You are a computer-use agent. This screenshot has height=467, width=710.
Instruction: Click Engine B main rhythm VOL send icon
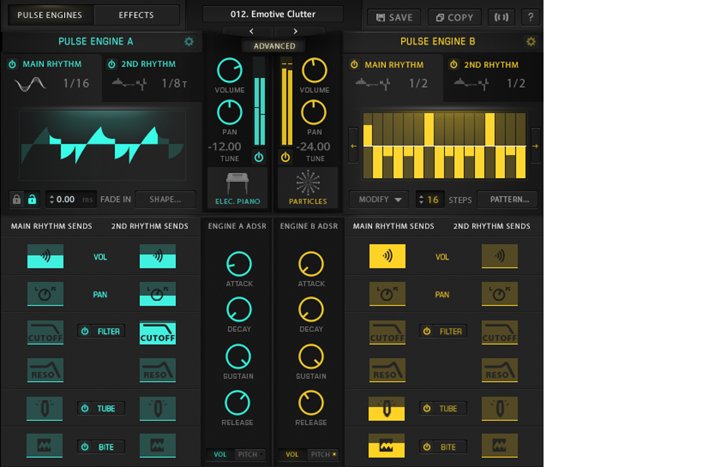pyautogui.click(x=387, y=256)
